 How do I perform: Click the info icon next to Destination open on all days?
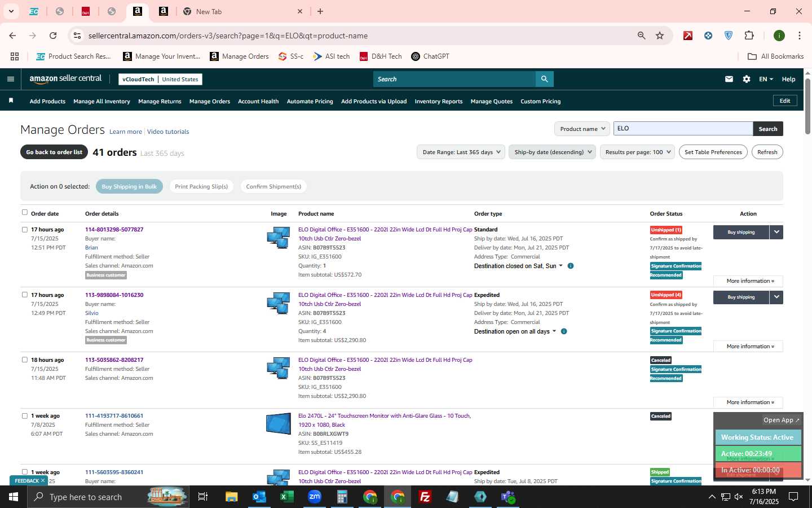pos(564,331)
